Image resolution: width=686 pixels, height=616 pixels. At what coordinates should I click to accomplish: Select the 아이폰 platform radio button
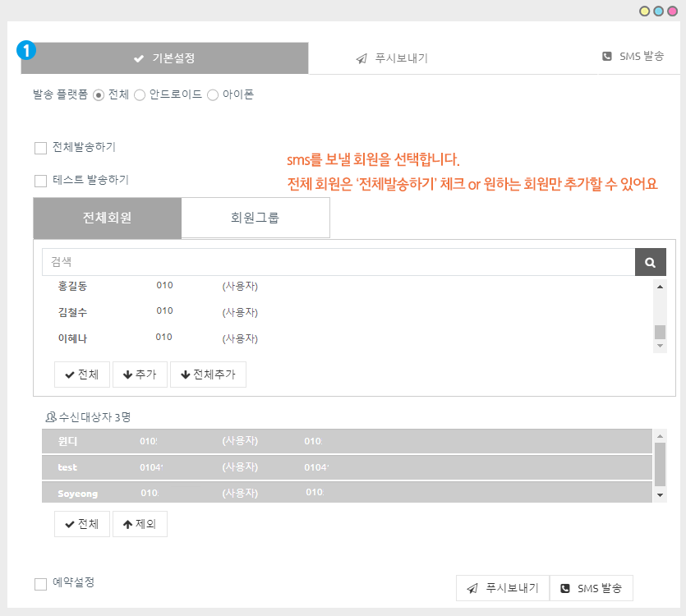[x=213, y=95]
